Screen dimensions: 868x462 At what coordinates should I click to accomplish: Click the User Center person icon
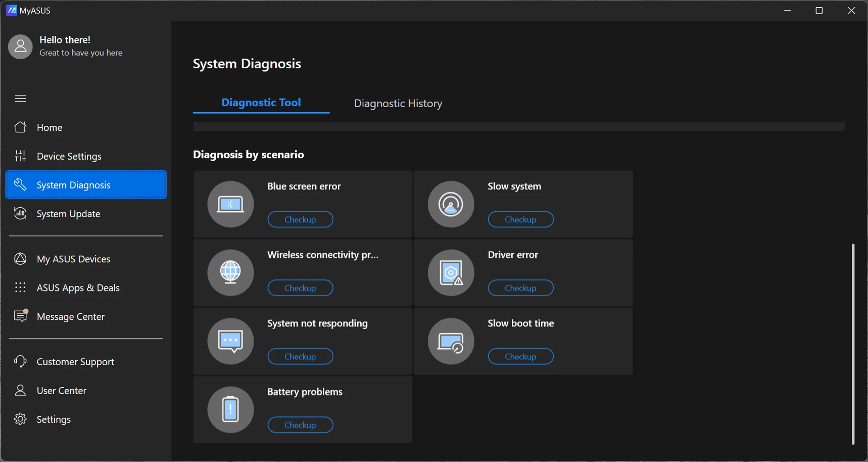pos(20,391)
